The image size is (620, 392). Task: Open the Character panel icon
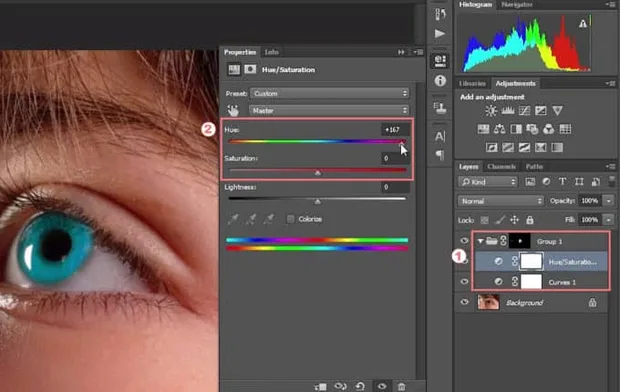pos(440,136)
